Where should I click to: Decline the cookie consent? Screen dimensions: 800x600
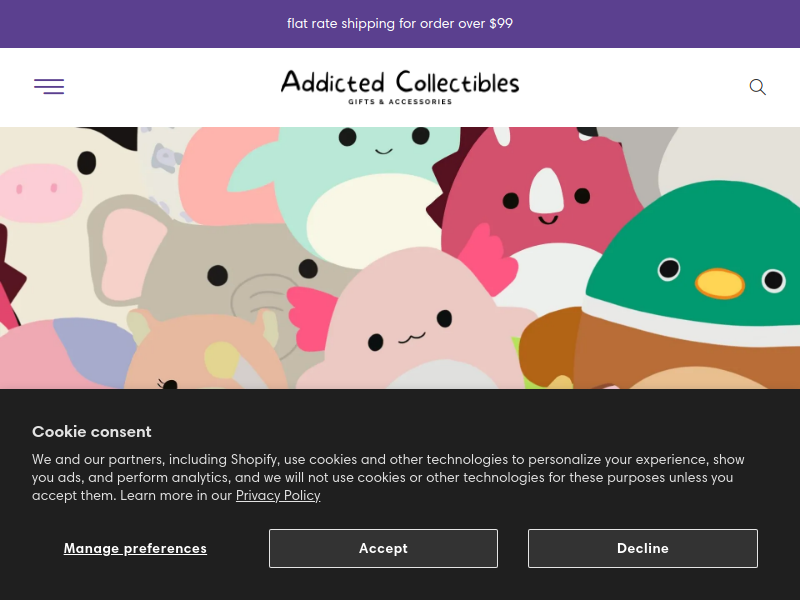pos(643,548)
